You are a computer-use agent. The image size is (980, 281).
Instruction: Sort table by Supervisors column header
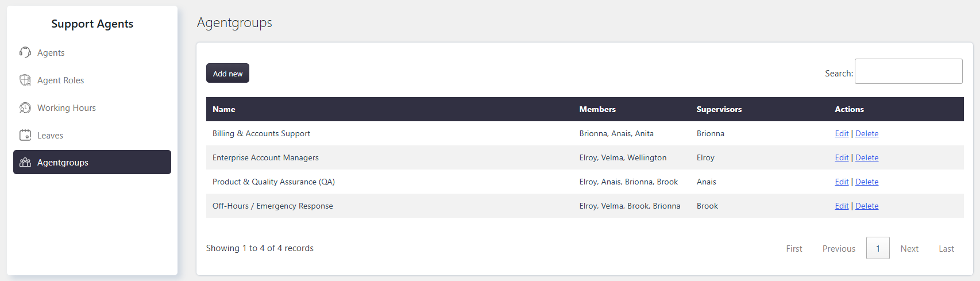click(719, 109)
